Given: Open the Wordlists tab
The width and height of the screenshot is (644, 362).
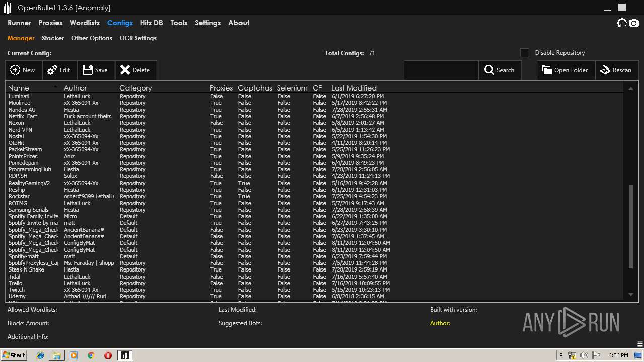Looking at the screenshot, I should (85, 23).
